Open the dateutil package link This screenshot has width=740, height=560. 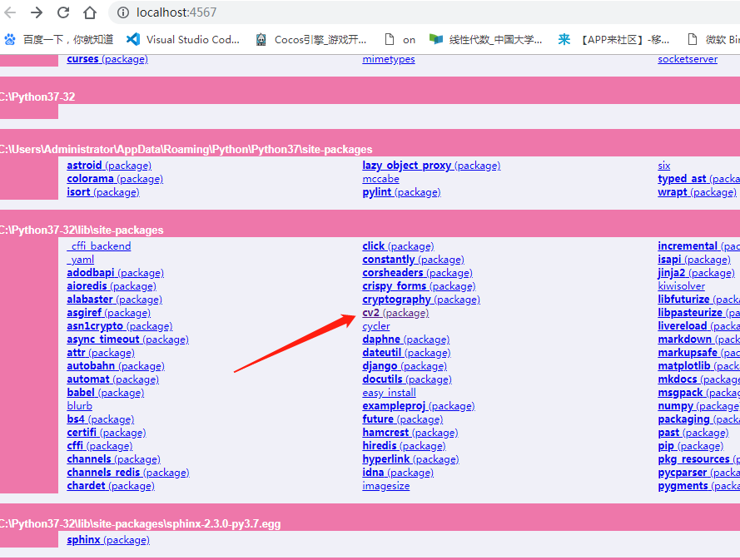click(x=406, y=353)
